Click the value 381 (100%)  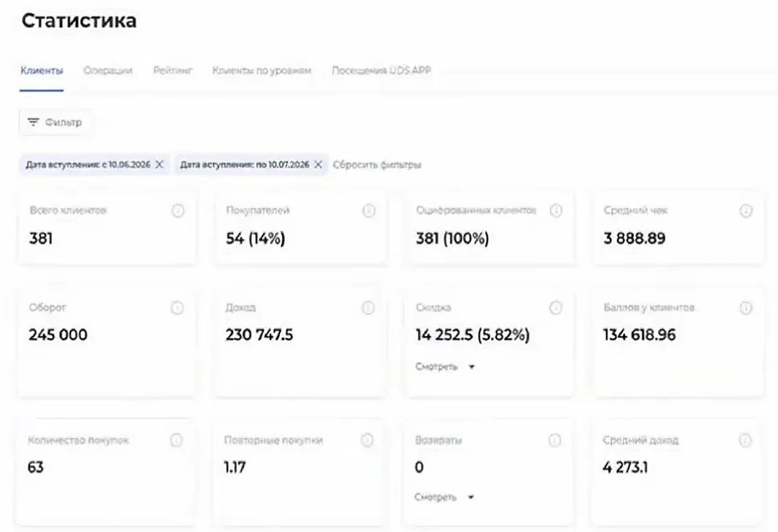[453, 238]
